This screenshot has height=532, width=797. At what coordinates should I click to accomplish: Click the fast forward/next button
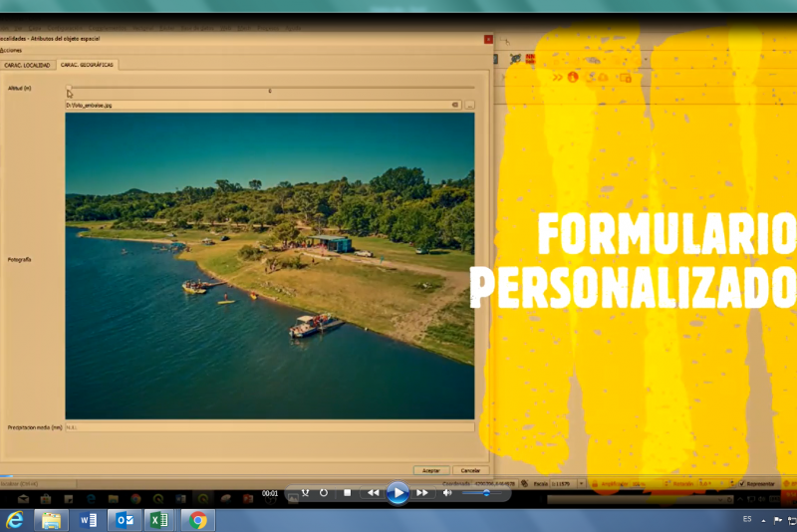(422, 493)
